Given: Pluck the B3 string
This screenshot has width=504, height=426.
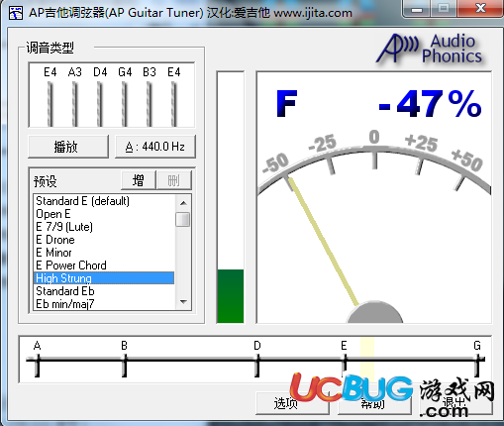Looking at the screenshot, I should coord(150,103).
